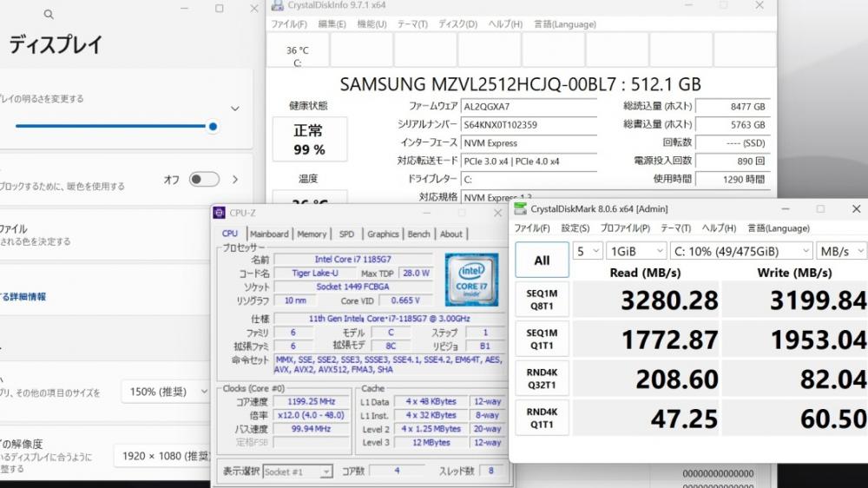Open テーマ(T) menu in CrystalDiskMark
This screenshot has height=488, width=868.
click(675, 228)
